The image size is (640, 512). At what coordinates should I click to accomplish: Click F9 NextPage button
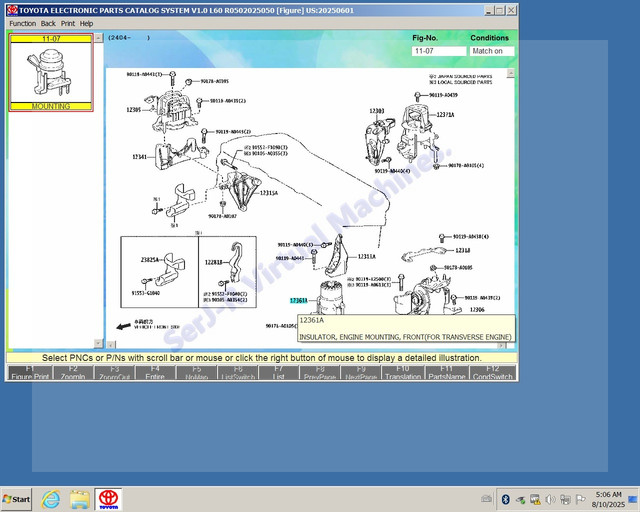[361, 373]
